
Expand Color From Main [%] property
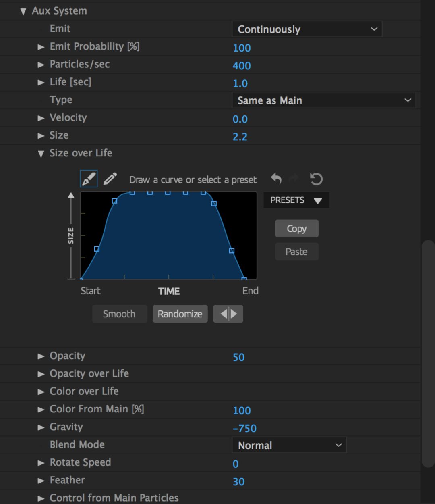[41, 410]
